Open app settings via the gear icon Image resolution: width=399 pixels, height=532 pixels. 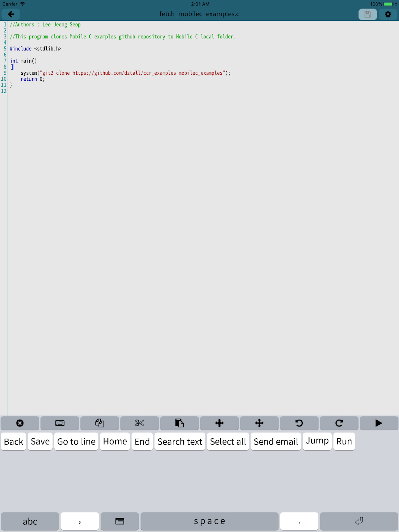pos(388,14)
